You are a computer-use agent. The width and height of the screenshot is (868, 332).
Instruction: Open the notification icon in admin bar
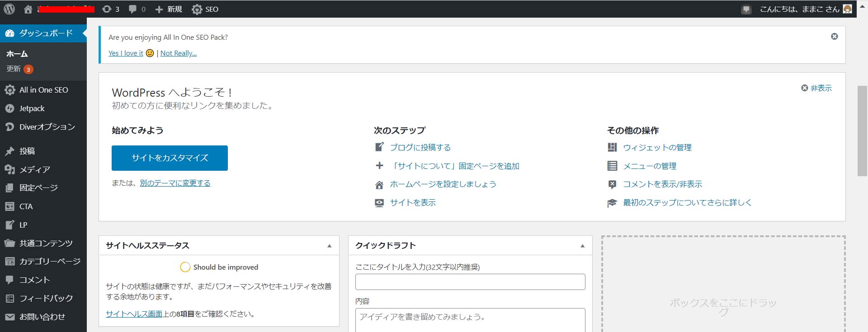pyautogui.click(x=746, y=9)
